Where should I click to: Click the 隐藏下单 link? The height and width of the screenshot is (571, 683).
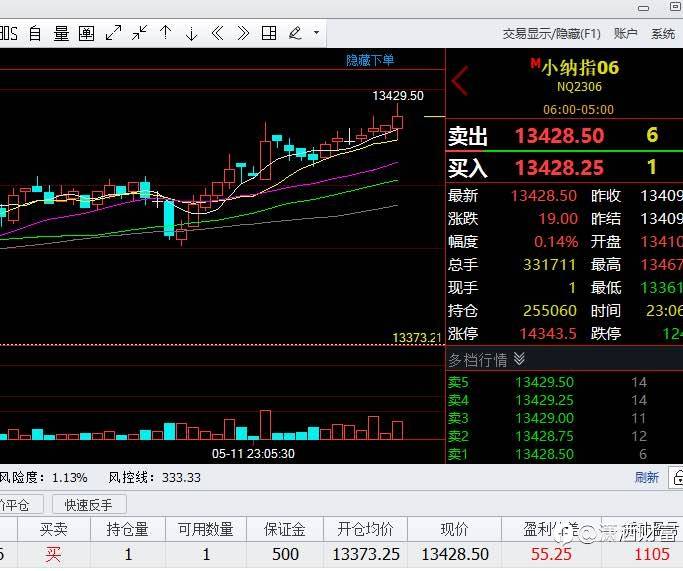coord(370,60)
